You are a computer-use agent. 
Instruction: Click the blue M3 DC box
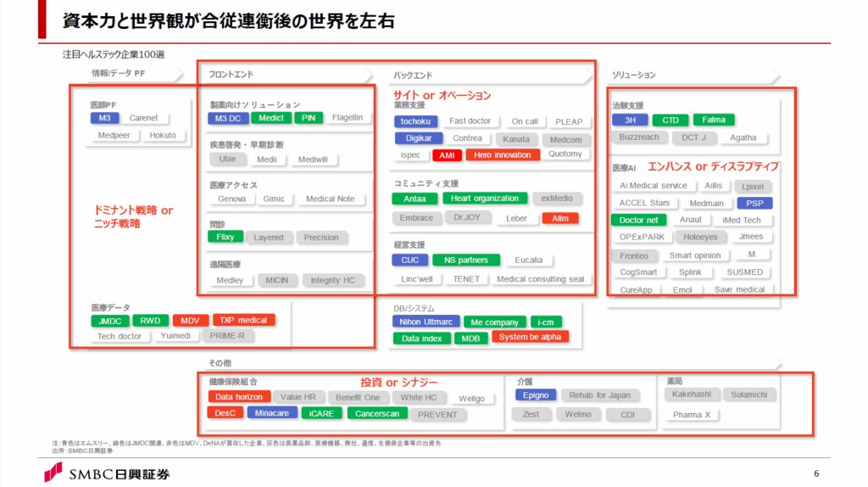[228, 118]
